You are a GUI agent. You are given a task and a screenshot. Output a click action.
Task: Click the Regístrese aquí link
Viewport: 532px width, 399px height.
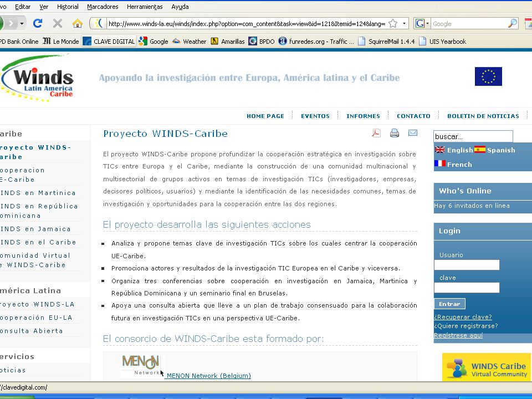(x=458, y=335)
